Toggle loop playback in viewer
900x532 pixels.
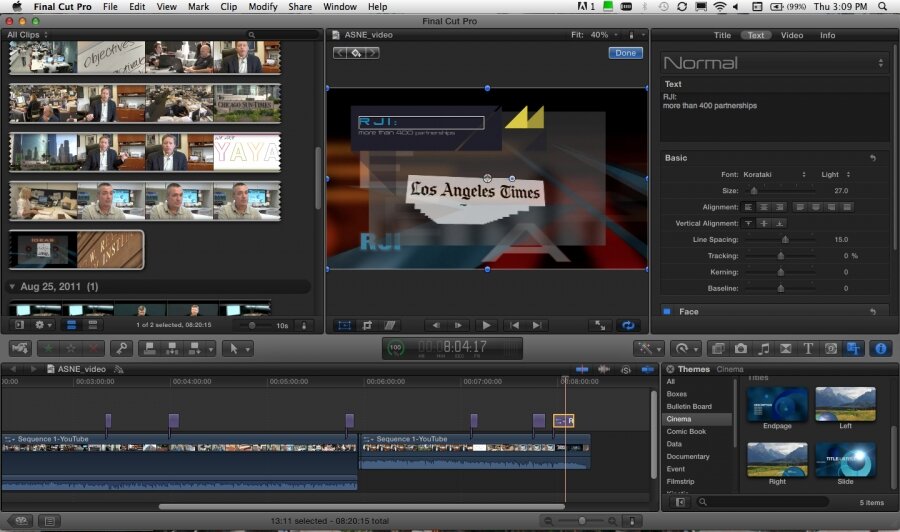coord(628,325)
